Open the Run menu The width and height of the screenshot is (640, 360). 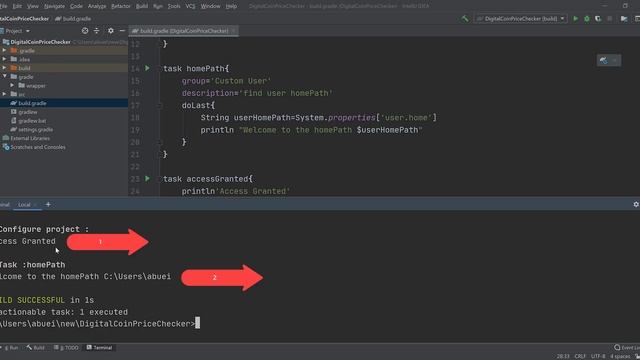click(158, 6)
